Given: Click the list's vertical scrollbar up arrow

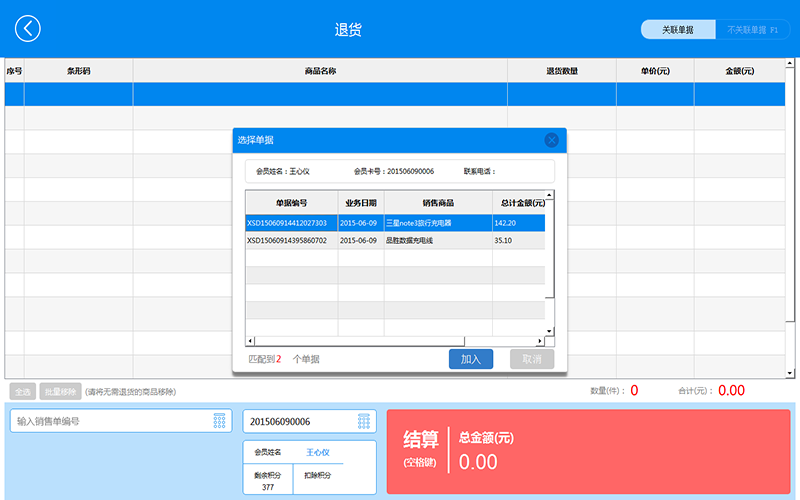Looking at the screenshot, I should (x=549, y=195).
